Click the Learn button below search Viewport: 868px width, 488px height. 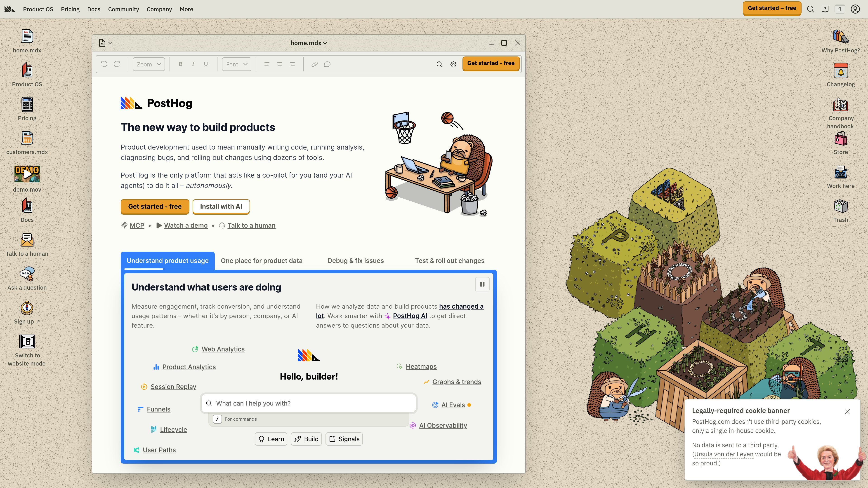click(271, 439)
